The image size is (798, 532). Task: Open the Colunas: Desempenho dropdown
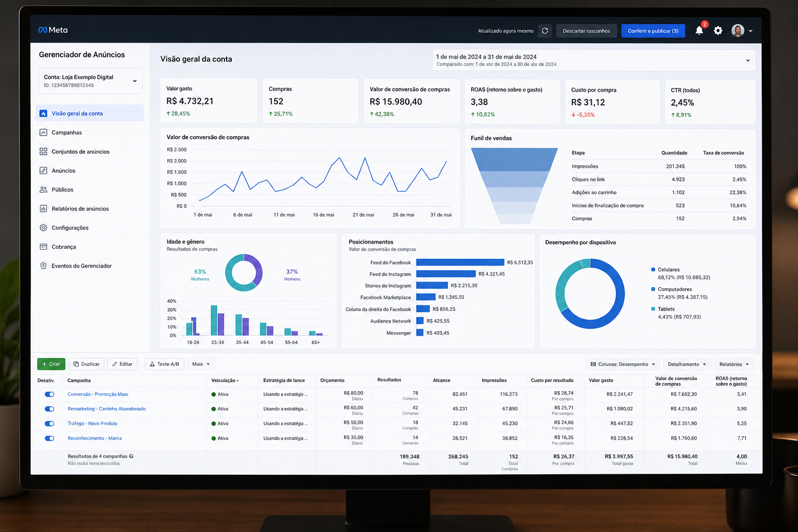623,364
